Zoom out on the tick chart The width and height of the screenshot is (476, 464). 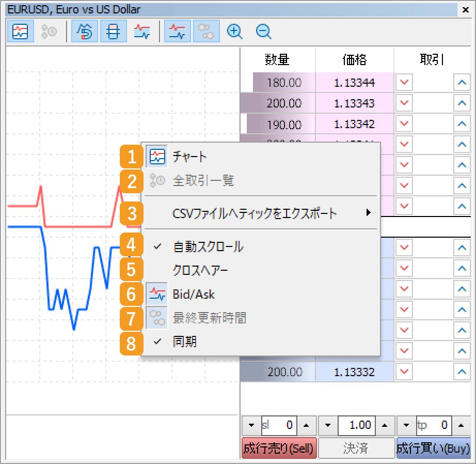tap(263, 31)
